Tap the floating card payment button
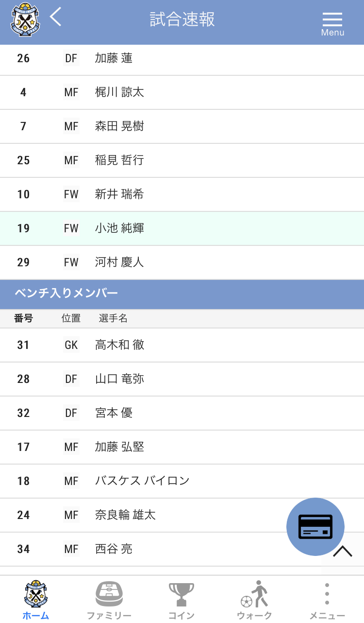 pos(315,526)
